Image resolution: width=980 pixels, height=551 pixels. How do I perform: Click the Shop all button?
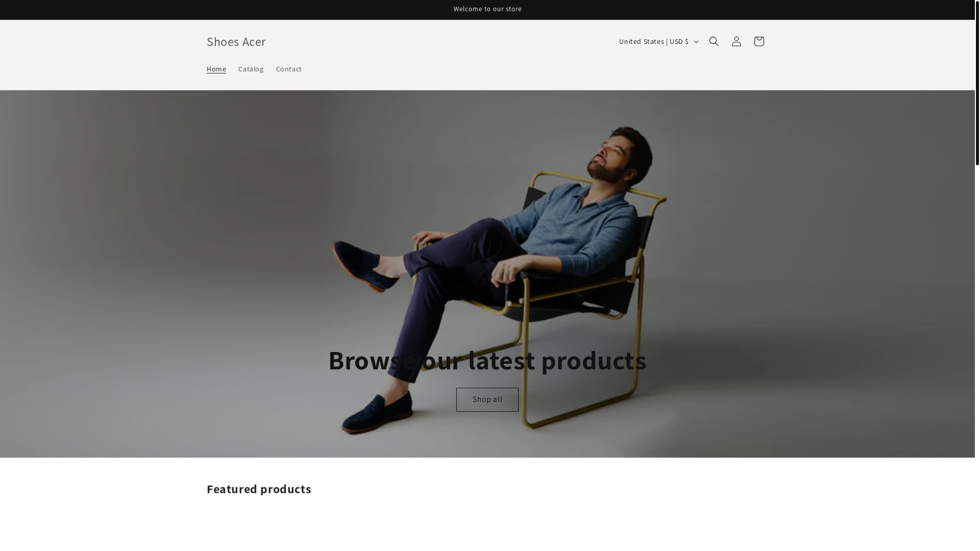(487, 399)
